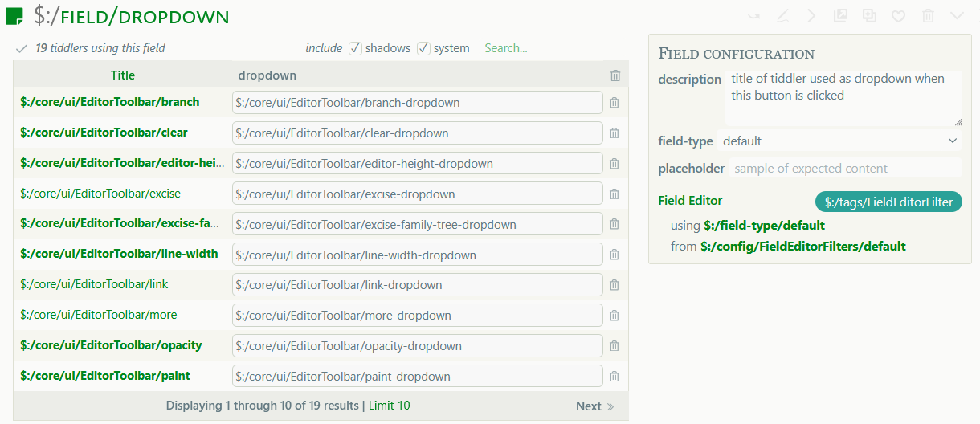Click the green tiddler icon beside title
Image resolution: width=980 pixels, height=424 pixels.
(x=14, y=17)
